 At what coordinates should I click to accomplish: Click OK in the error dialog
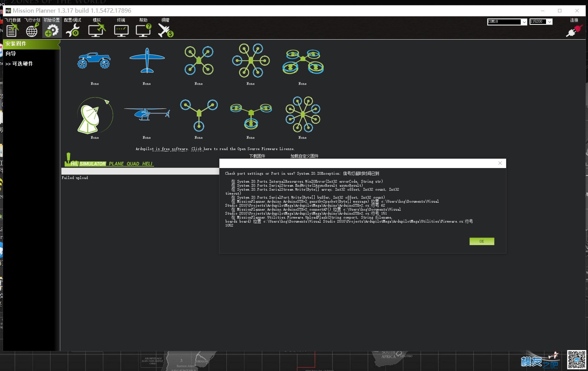pos(482,241)
